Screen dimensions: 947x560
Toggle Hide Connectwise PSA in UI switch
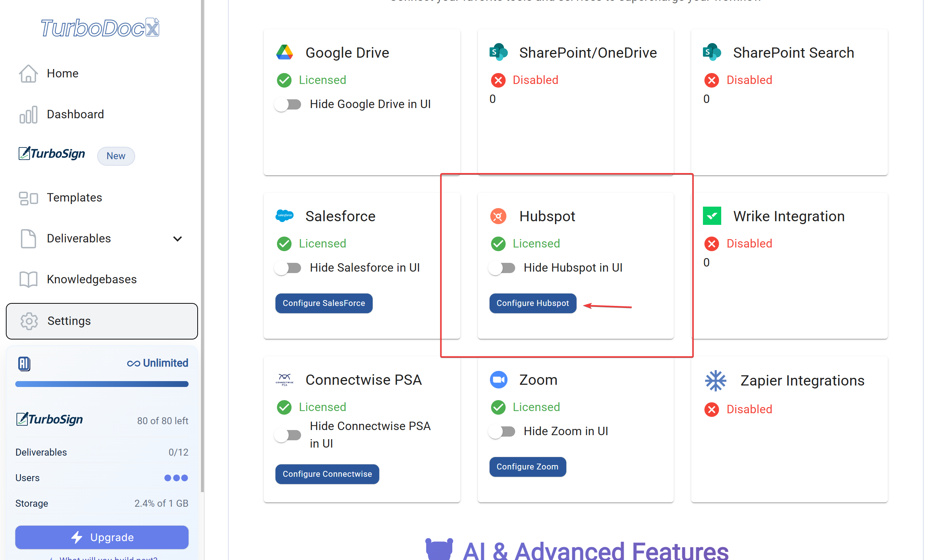point(288,435)
